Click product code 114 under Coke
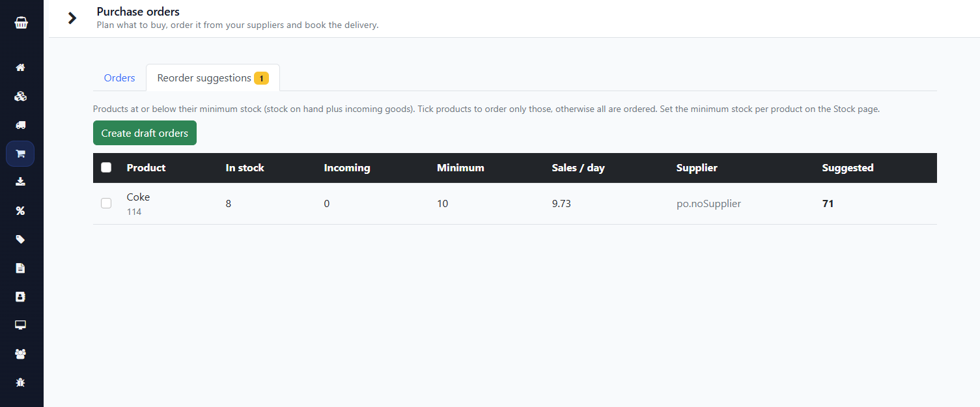 (134, 212)
